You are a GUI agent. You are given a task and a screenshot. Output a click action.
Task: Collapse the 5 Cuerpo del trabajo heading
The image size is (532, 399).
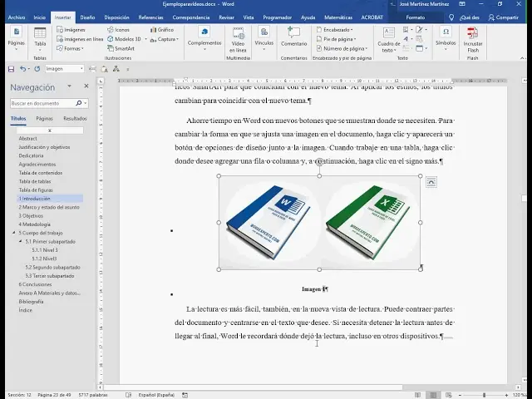14,233
